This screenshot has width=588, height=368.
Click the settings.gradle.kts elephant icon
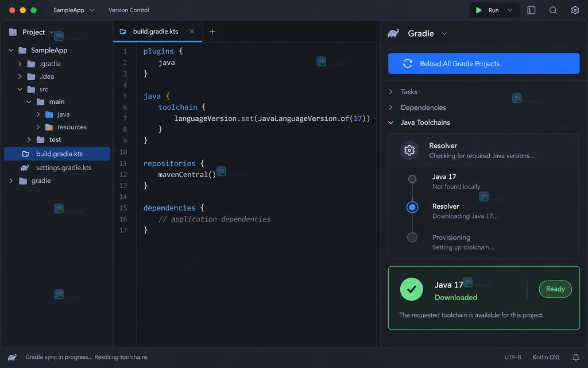[25, 167]
